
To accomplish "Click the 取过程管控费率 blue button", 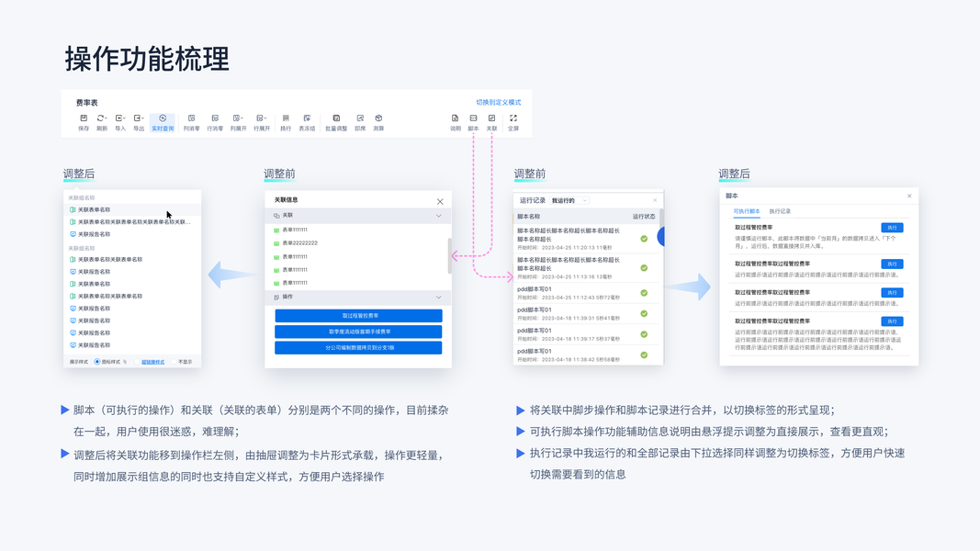I will [x=359, y=316].
